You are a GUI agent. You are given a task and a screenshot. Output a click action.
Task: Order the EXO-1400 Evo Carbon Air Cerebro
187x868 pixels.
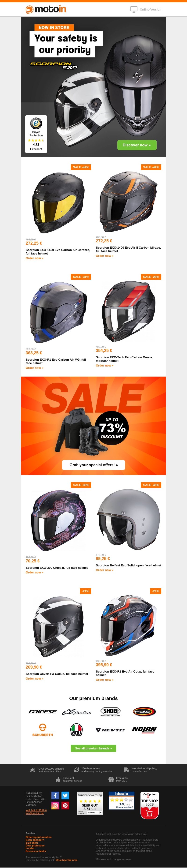pyautogui.click(x=34, y=258)
